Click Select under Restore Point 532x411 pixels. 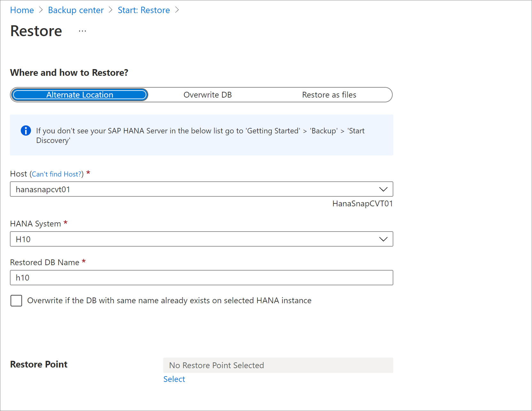coord(174,379)
